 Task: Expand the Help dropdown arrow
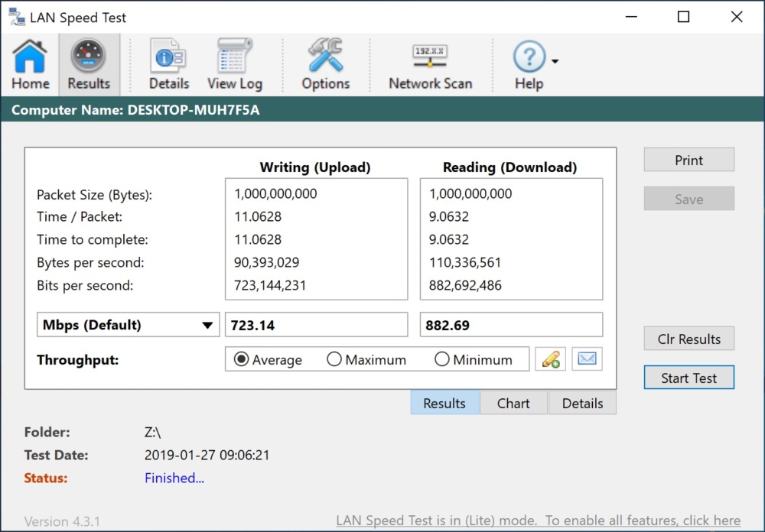(555, 61)
